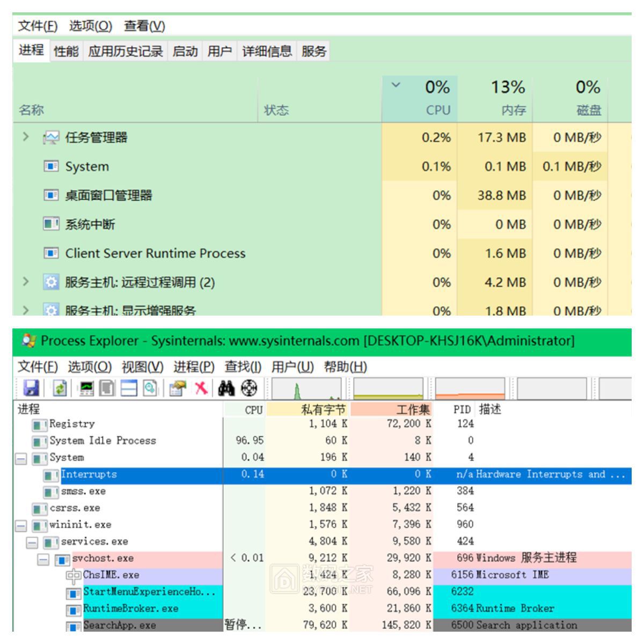The image size is (644, 644).
Task: Select the Interrupts row in Process Explorer
Action: (322, 475)
